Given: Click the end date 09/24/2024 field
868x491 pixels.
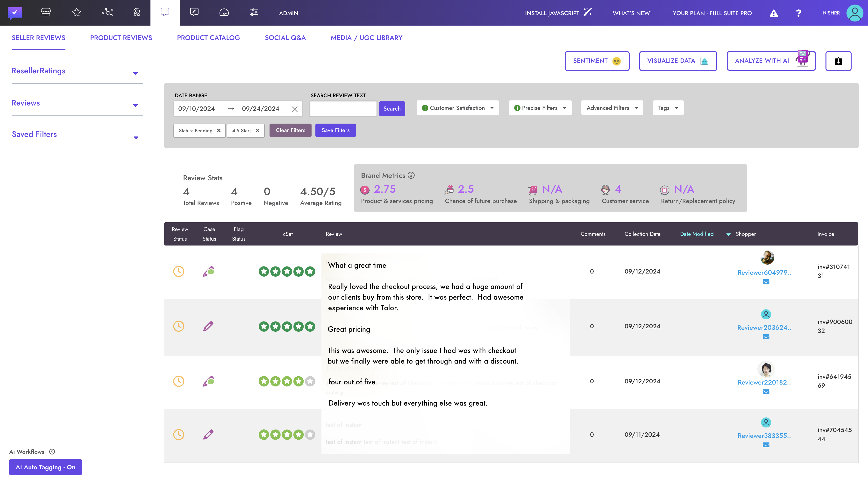Looking at the screenshot, I should [260, 109].
